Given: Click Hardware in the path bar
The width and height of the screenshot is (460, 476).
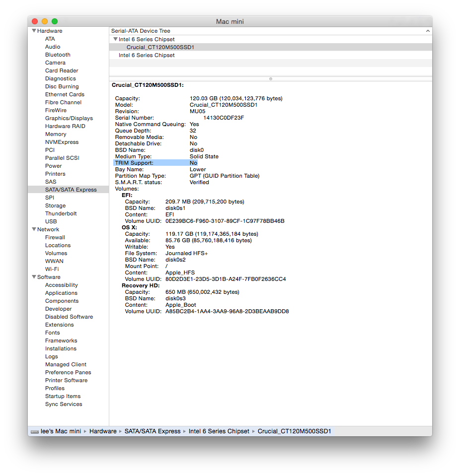Looking at the screenshot, I should [x=103, y=431].
